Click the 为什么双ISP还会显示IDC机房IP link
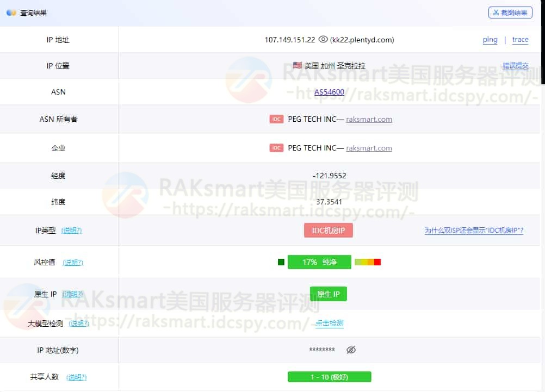This screenshot has height=392, width=545. pyautogui.click(x=474, y=230)
